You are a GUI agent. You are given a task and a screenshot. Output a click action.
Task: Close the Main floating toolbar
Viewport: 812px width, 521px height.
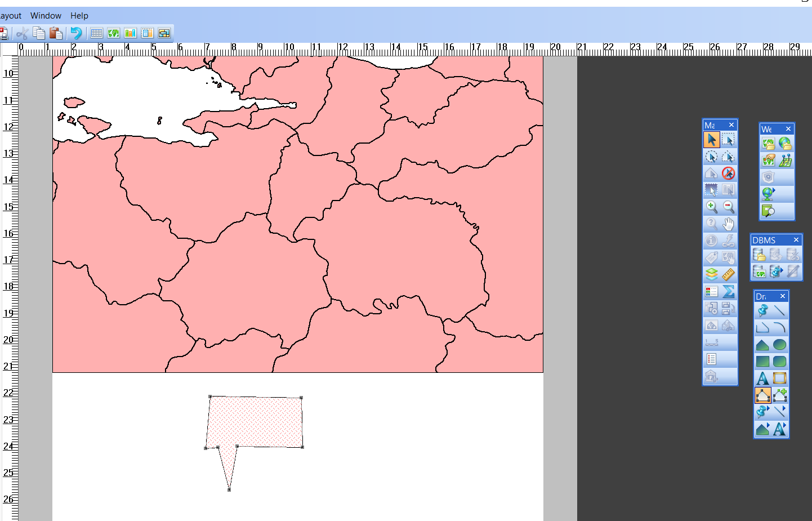[x=731, y=125]
